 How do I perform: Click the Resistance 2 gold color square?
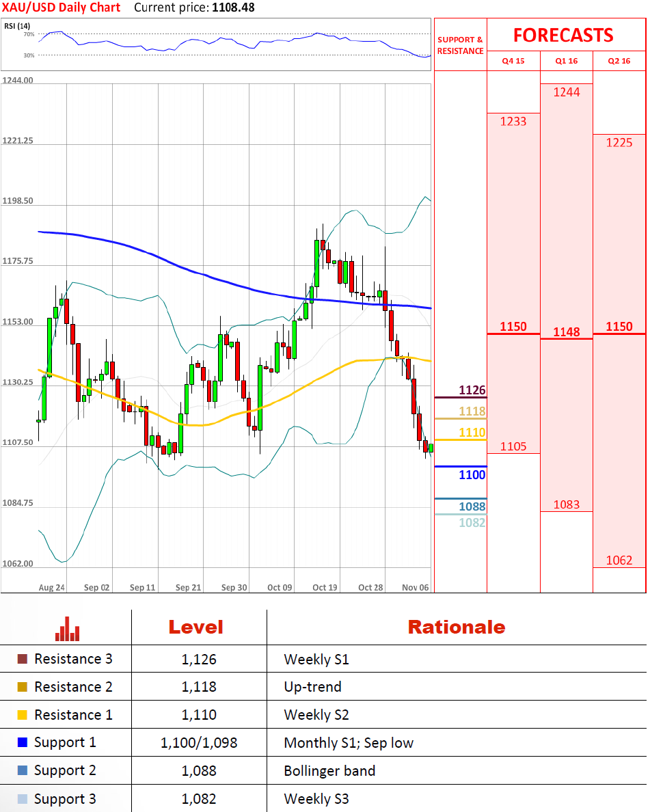point(22,687)
